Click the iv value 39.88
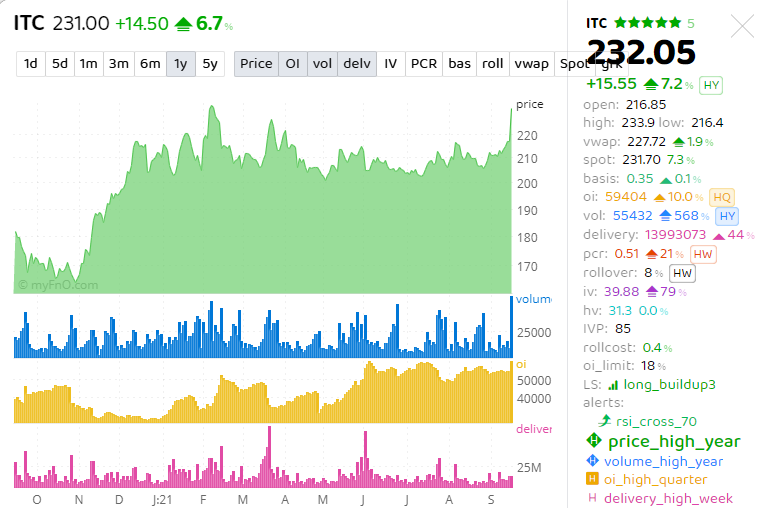Screen dimensions: 761x508 621,291
